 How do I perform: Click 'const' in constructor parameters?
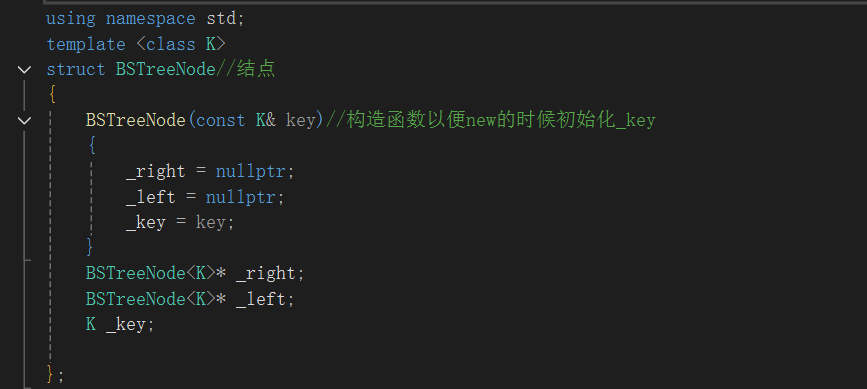click(x=221, y=120)
